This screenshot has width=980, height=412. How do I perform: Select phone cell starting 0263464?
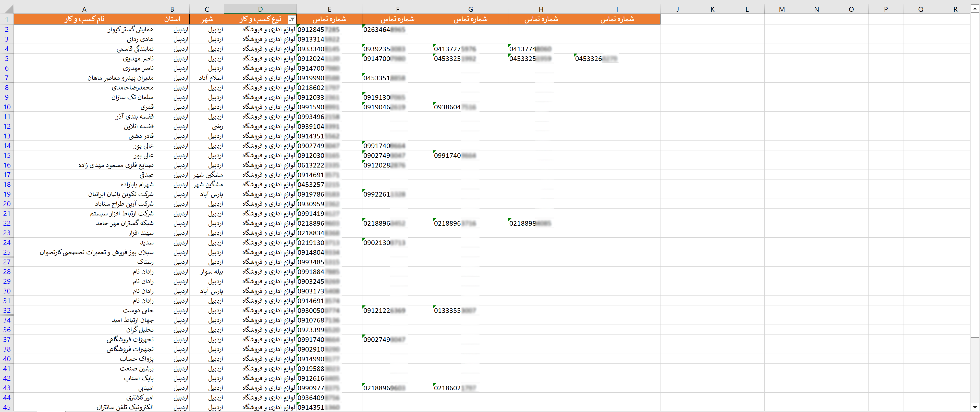tap(398, 30)
